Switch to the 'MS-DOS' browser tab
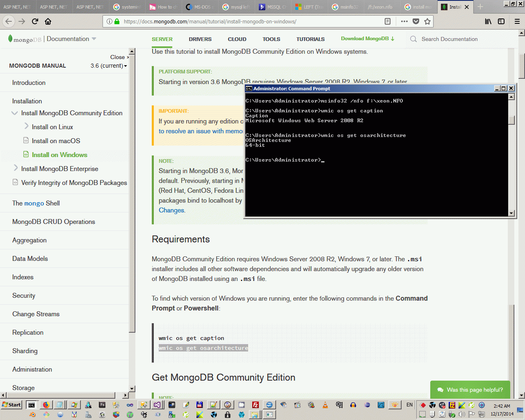Screen dimensions: 525x420 pos(200,7)
